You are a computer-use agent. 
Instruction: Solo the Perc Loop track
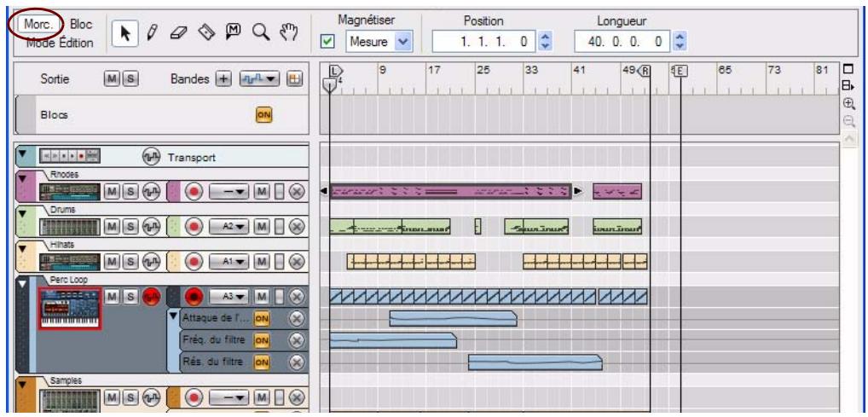tap(130, 296)
